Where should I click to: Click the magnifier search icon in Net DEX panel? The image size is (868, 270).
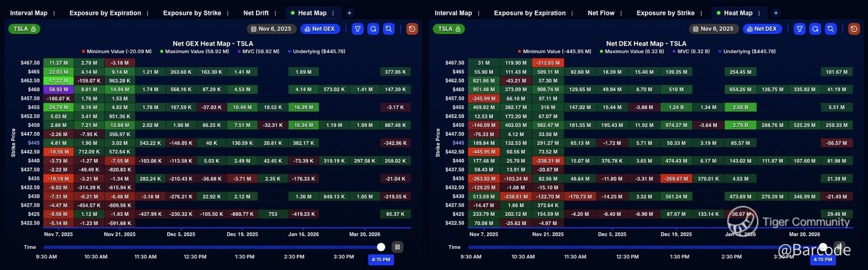[830, 29]
